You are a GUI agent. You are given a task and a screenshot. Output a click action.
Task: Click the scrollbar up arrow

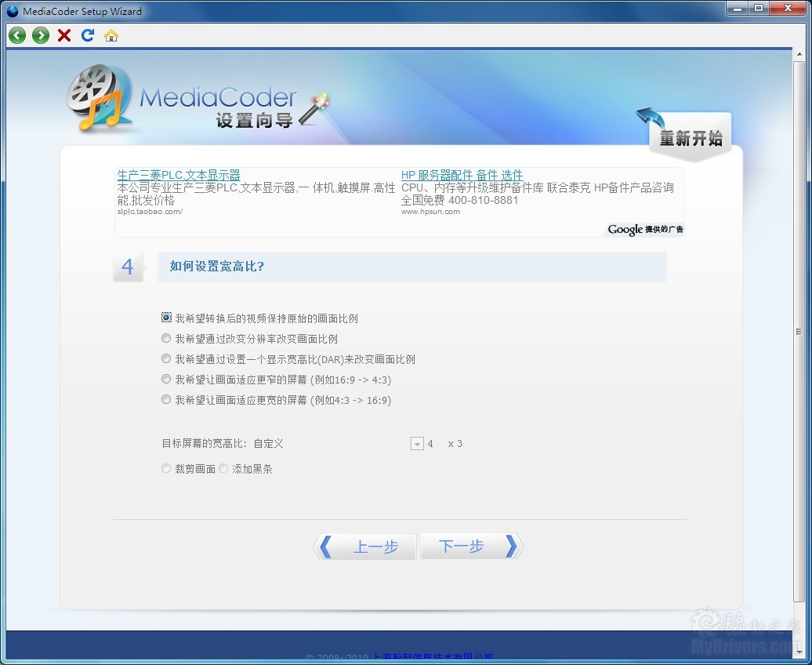pos(799,54)
